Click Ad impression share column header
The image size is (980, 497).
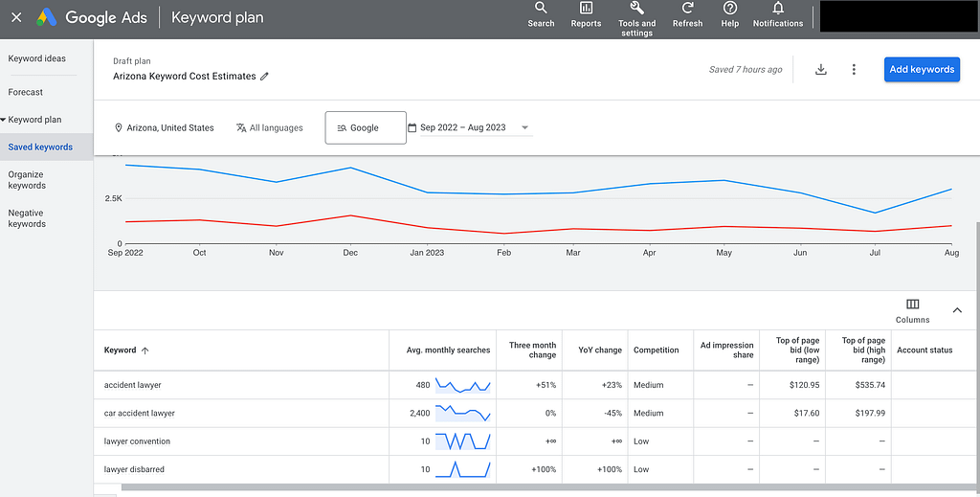point(727,350)
